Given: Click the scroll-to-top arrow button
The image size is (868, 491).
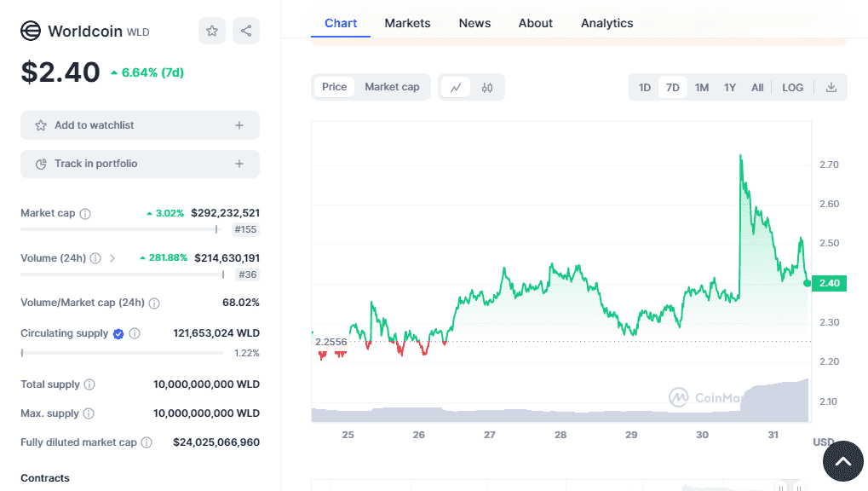Looking at the screenshot, I should 842,461.
